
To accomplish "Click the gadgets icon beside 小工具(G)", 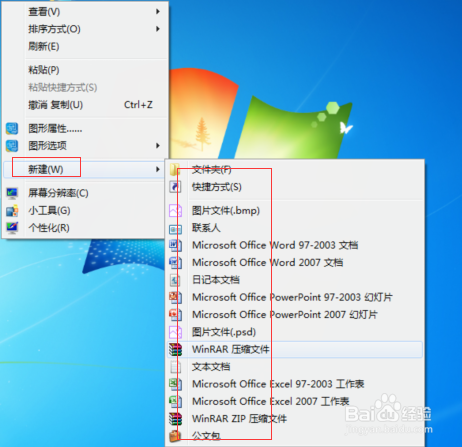I will pyautogui.click(x=12, y=211).
